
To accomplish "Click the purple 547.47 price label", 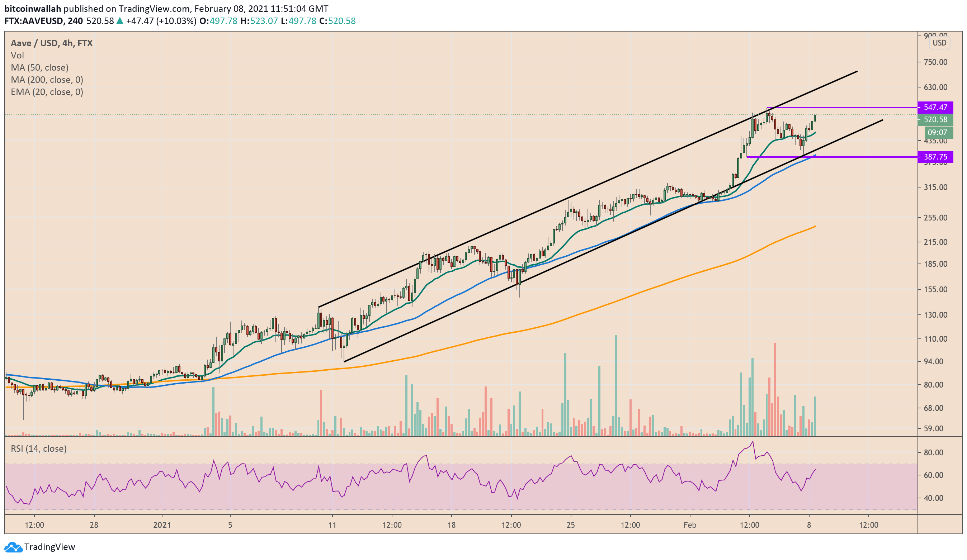I will pyautogui.click(x=935, y=108).
